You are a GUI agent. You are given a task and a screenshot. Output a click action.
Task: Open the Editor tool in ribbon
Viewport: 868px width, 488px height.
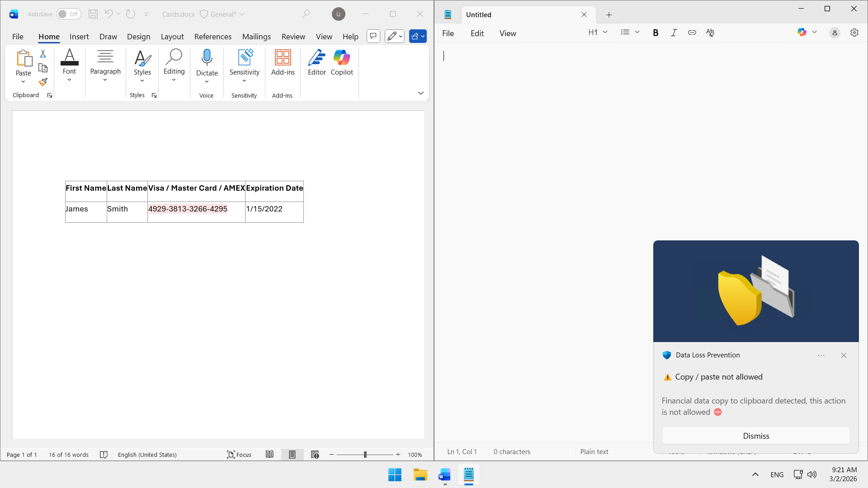coord(316,63)
